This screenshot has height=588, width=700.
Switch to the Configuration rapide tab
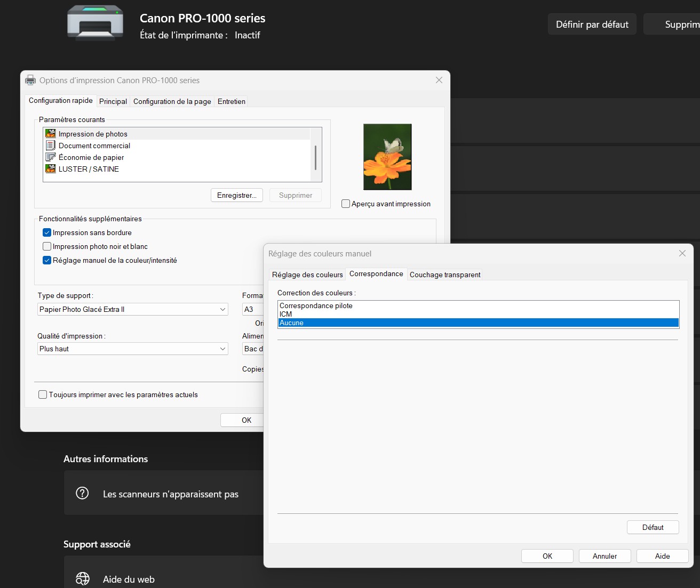point(61,100)
